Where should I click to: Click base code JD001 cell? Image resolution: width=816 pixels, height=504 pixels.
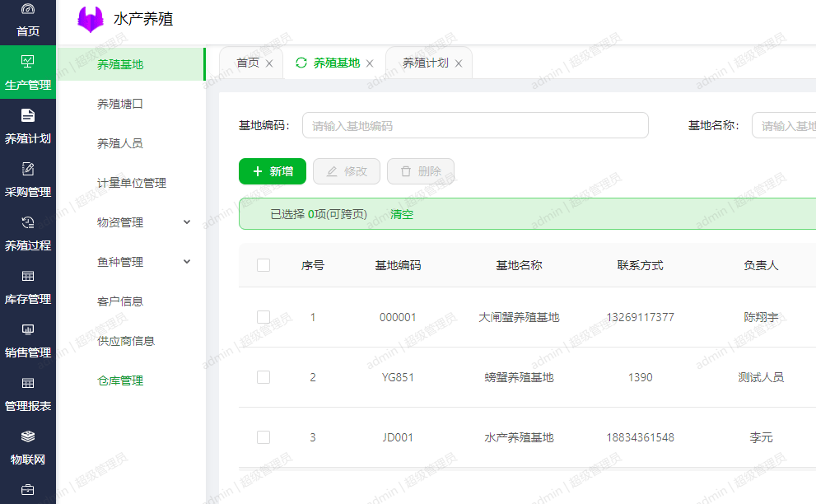(x=398, y=437)
